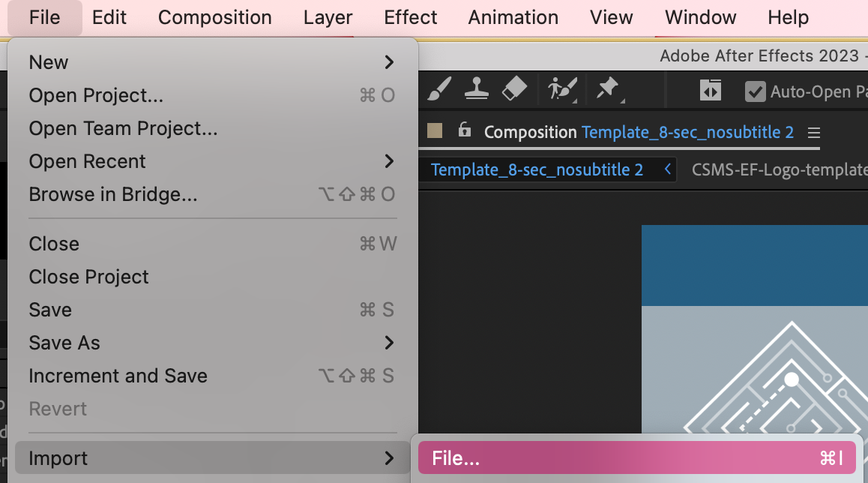Select the Puppet Pin tool
Image resolution: width=868 pixels, height=483 pixels.
pos(609,89)
